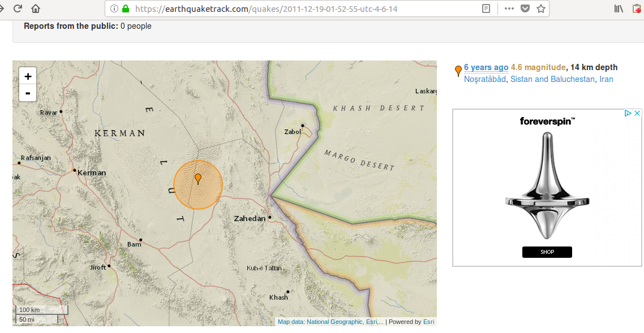Click the '6 years ago' timestamp link
Viewport: 644px width, 333px height.
[x=486, y=67]
